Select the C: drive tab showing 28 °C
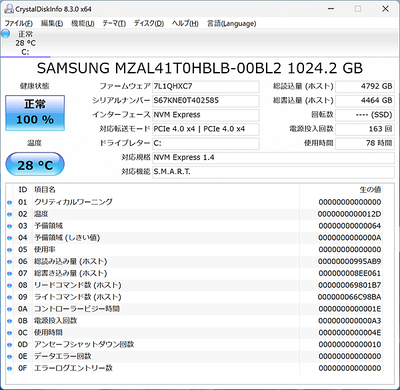Screen dimensions: 400x390 (25, 43)
